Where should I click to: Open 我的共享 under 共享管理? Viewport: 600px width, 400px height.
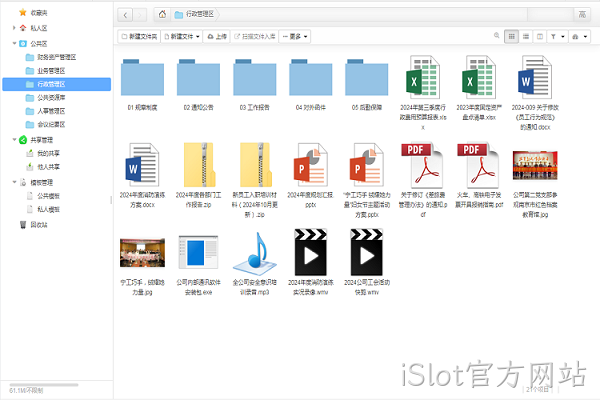pyautogui.click(x=43, y=153)
